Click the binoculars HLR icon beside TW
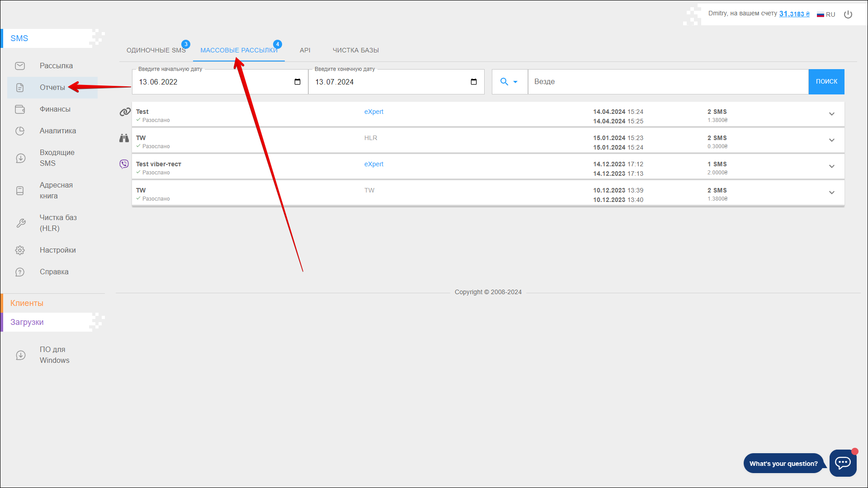This screenshot has width=868, height=488. tap(124, 138)
